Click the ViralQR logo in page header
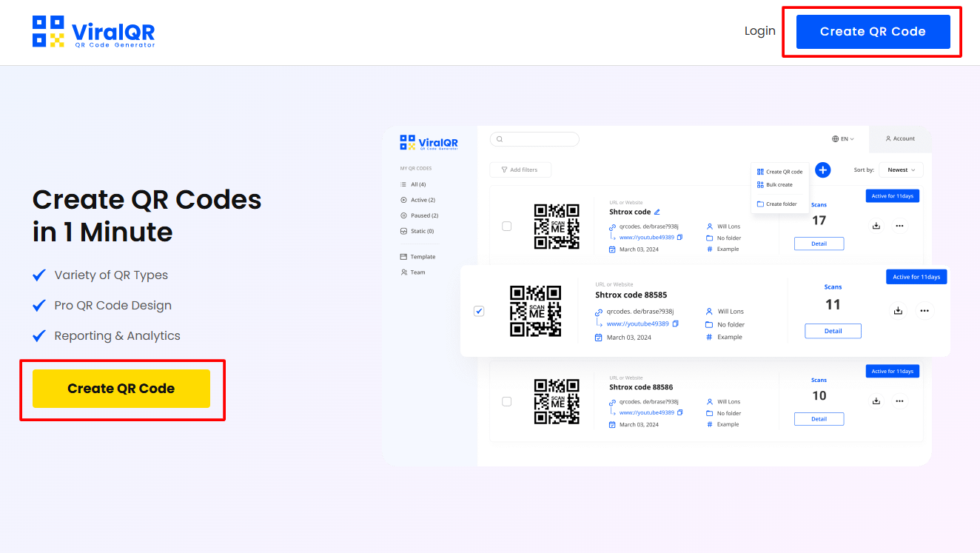This screenshot has width=980, height=553. pos(94,32)
